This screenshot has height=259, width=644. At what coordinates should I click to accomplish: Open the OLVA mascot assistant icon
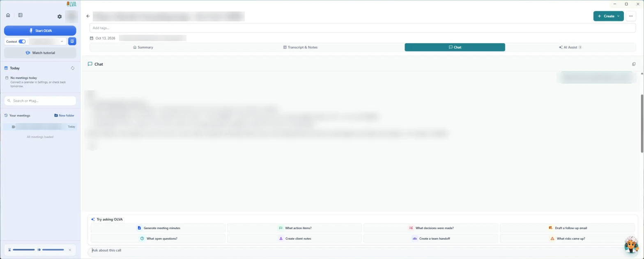coord(631,245)
